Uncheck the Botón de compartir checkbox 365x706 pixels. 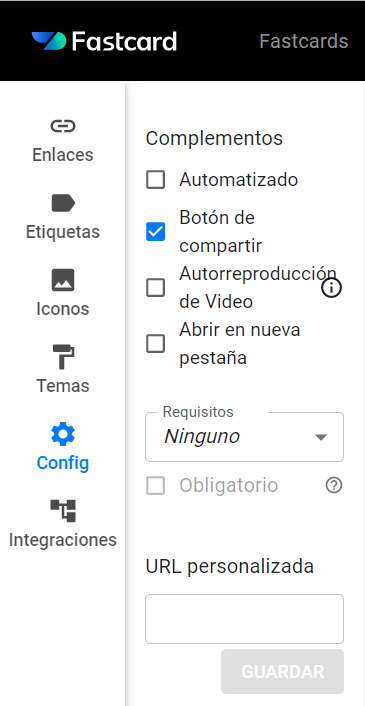click(x=156, y=232)
